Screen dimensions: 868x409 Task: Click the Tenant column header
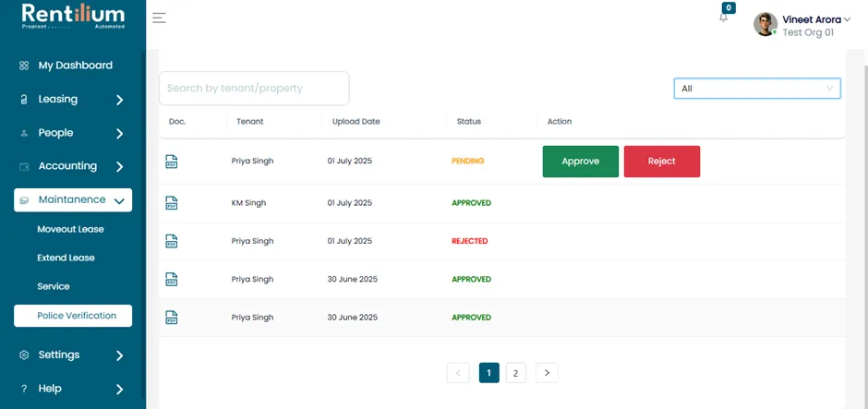[x=250, y=122]
